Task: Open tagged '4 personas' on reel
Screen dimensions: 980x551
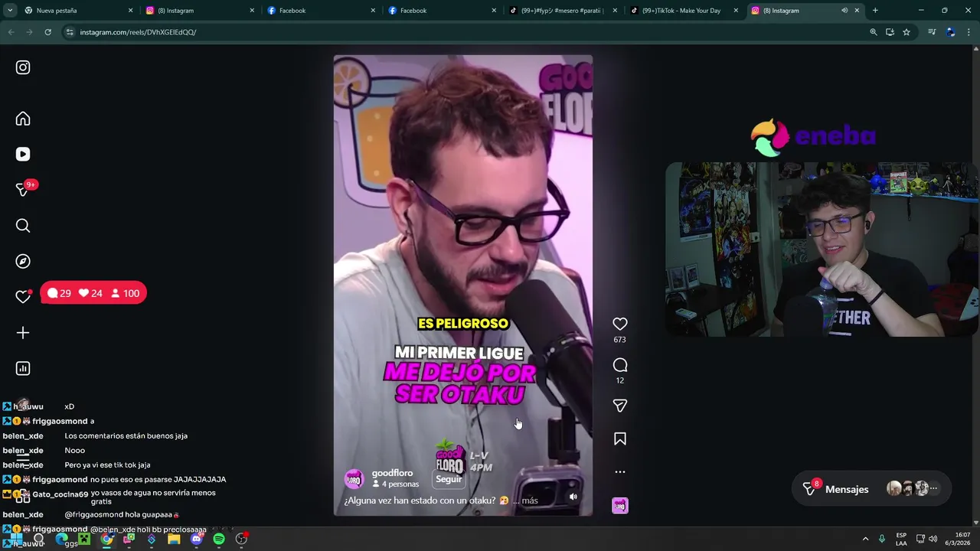Action: point(395,484)
